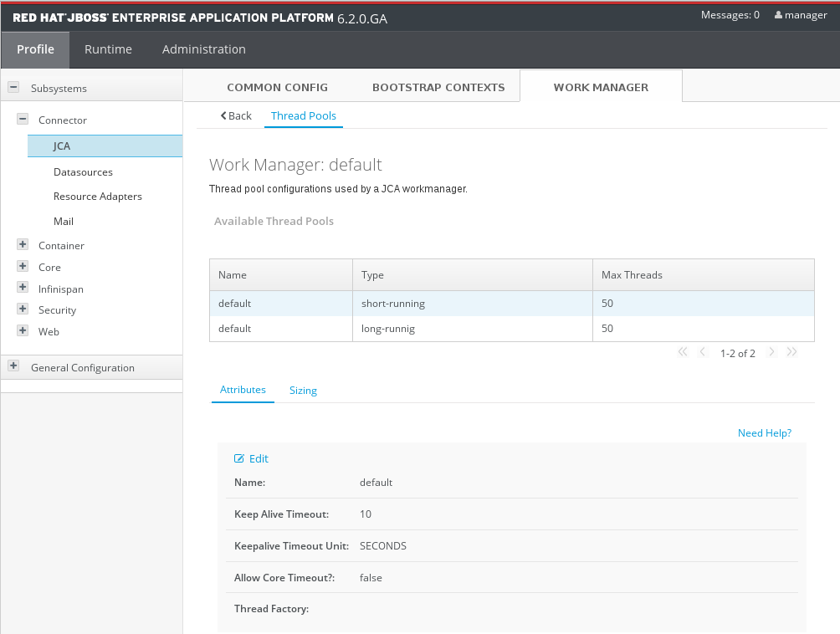
Task: Open Messages notifications
Action: click(730, 15)
